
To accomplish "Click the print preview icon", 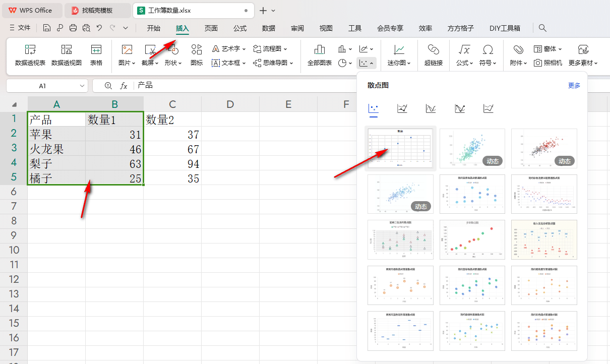I will click(x=86, y=28).
